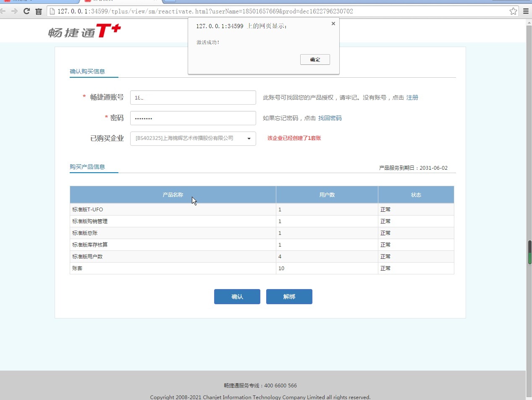Select the 标准版购销管理 cell
Screen dimensions: 532x400
click(x=173, y=221)
